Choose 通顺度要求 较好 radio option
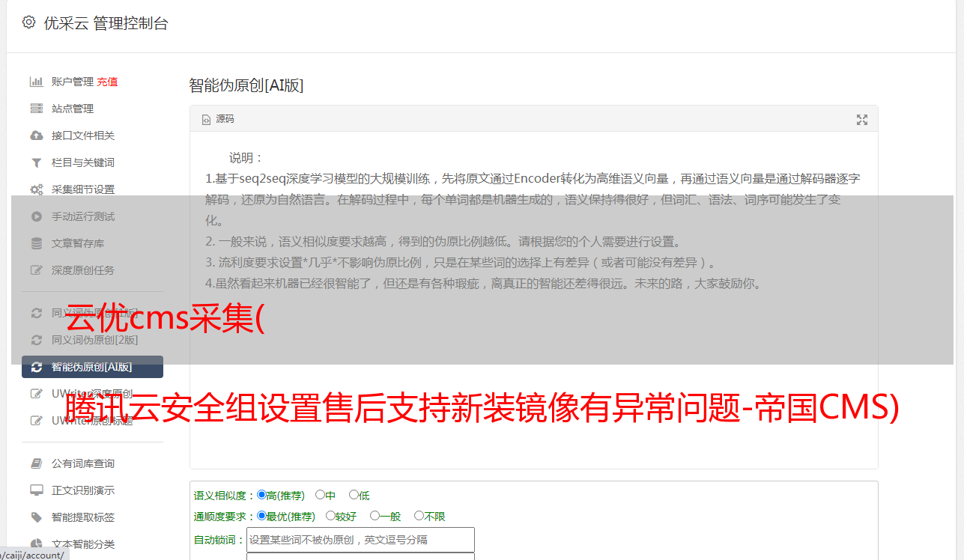Screen dimensions: 964x560 341,516
